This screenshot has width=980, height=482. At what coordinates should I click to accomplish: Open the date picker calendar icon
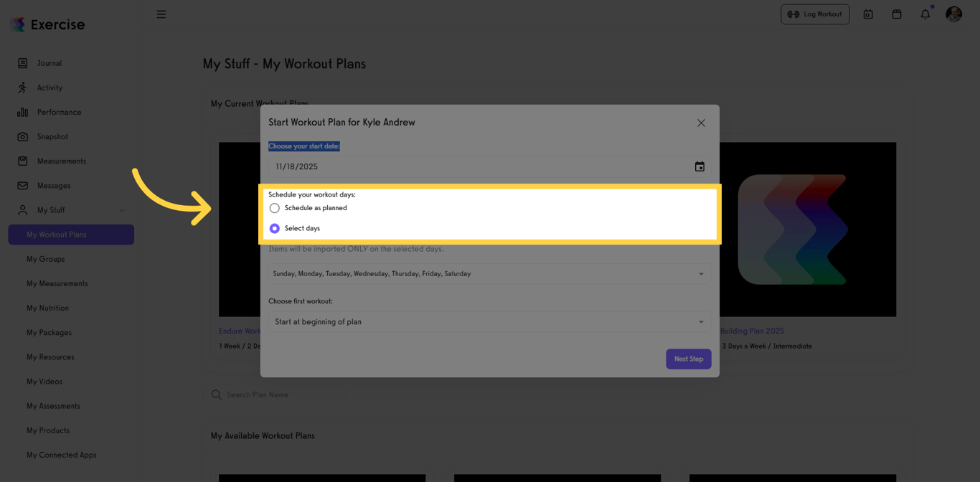[x=699, y=166]
